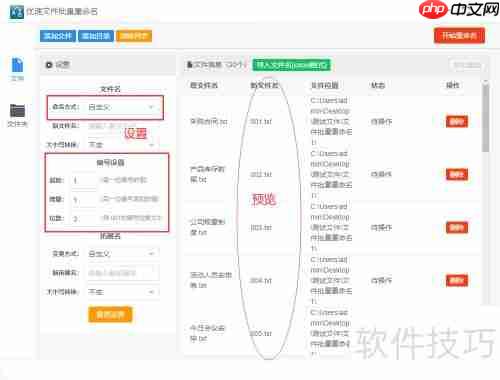Click the 文件路径 column header

point(325,85)
